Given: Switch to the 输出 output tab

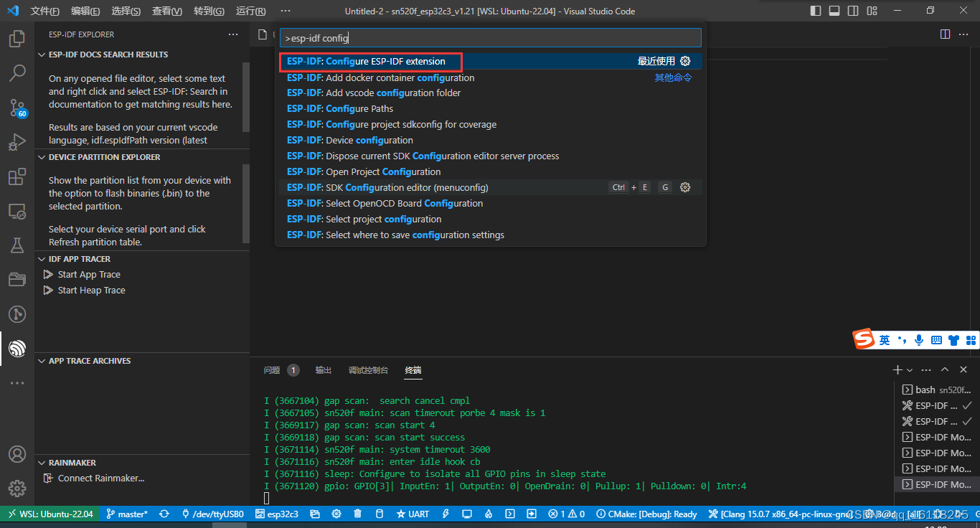Looking at the screenshot, I should coord(324,370).
